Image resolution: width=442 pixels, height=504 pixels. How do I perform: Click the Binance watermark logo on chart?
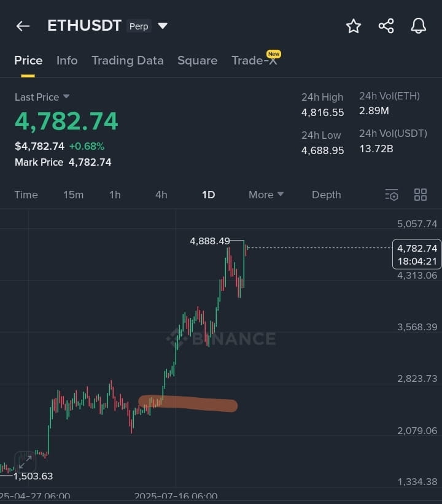221,338
